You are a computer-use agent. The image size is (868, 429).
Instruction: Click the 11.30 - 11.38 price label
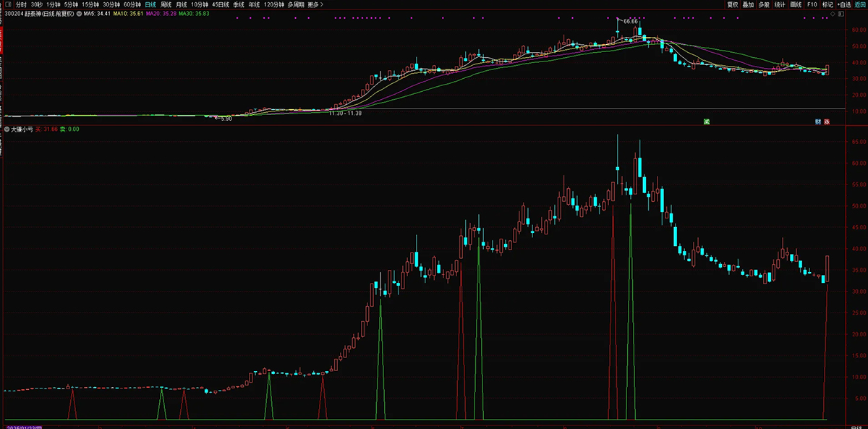click(x=345, y=113)
